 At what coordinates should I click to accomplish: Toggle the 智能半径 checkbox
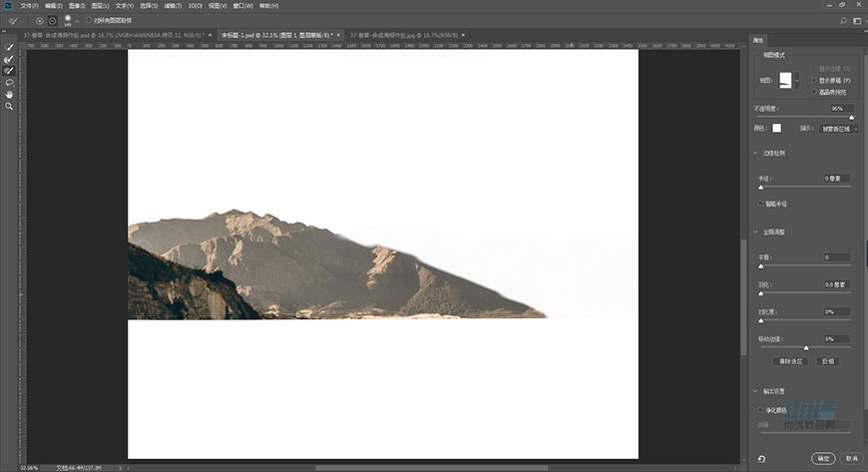point(761,203)
